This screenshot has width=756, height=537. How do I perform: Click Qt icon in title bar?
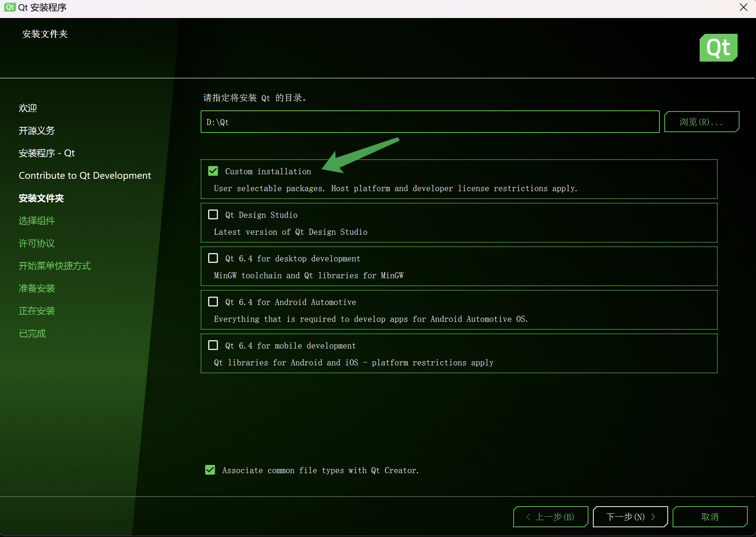[x=10, y=7]
